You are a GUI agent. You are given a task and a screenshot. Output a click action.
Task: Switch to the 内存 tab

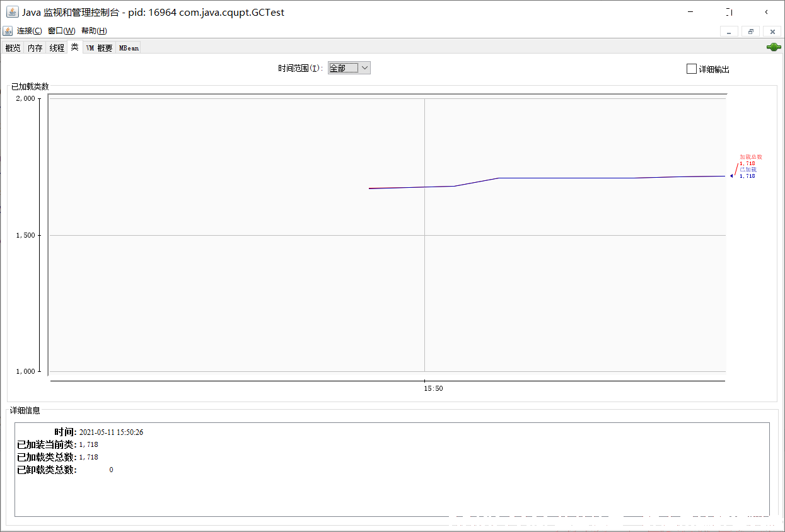click(35, 48)
